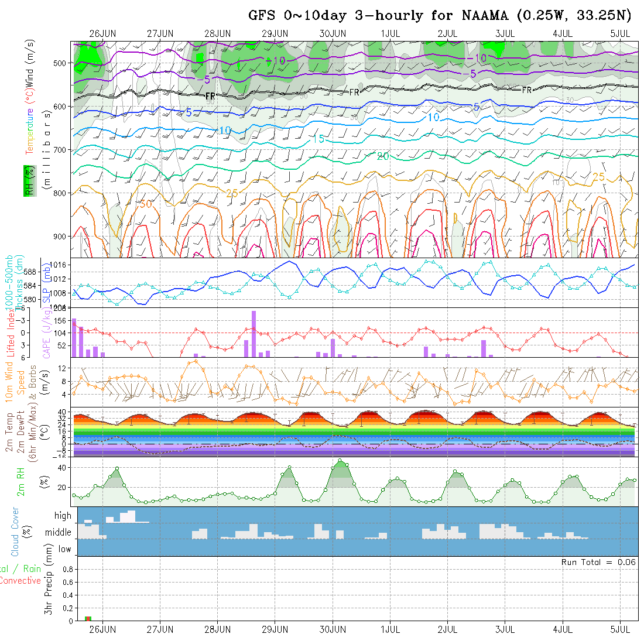This screenshot has height=644, width=644.
Task: Click the 900 millibar pressure level label
Action: (60, 237)
